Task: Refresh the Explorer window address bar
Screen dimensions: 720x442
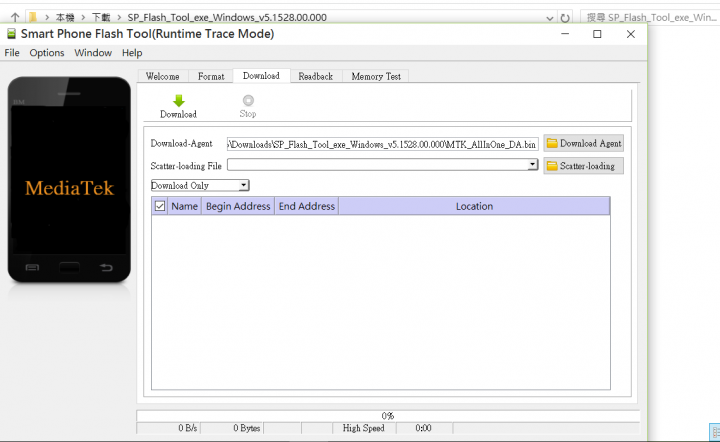Action: (565, 18)
